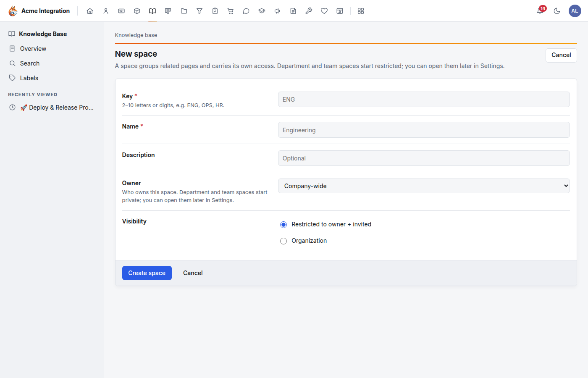The height and width of the screenshot is (378, 588).
Task: Open the AL user avatar menu
Action: [575, 11]
